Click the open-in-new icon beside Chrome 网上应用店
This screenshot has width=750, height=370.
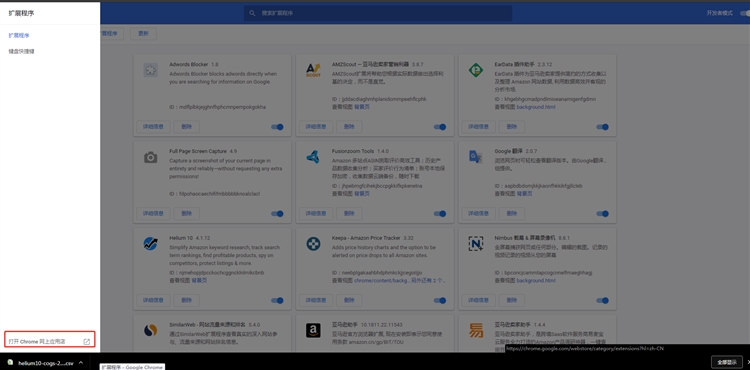pos(87,342)
